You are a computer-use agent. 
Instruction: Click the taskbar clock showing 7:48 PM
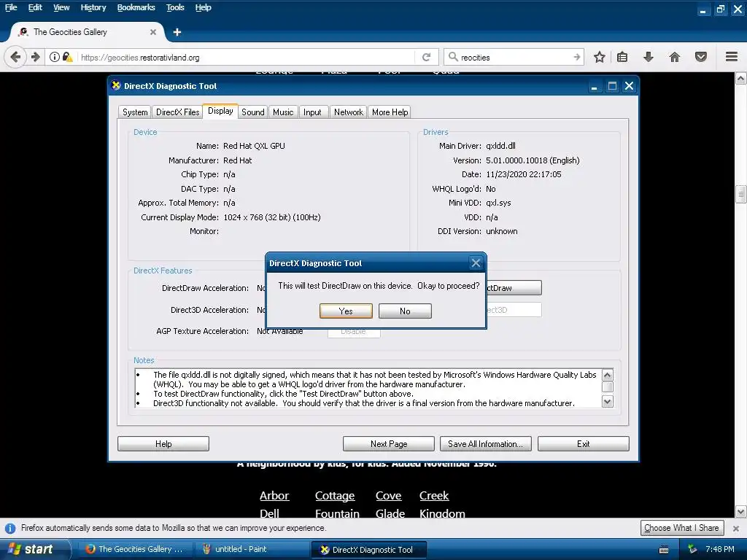pyautogui.click(x=720, y=549)
